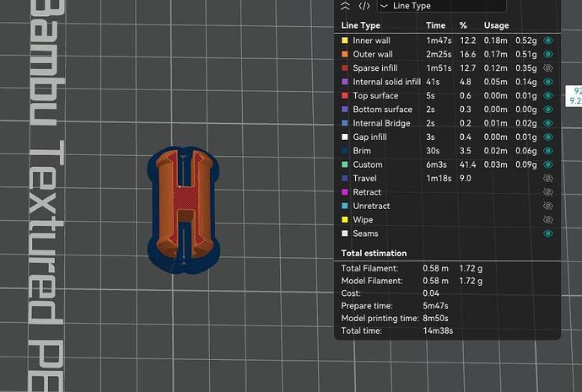Toggle Outer wall visibility eye

[x=548, y=54]
